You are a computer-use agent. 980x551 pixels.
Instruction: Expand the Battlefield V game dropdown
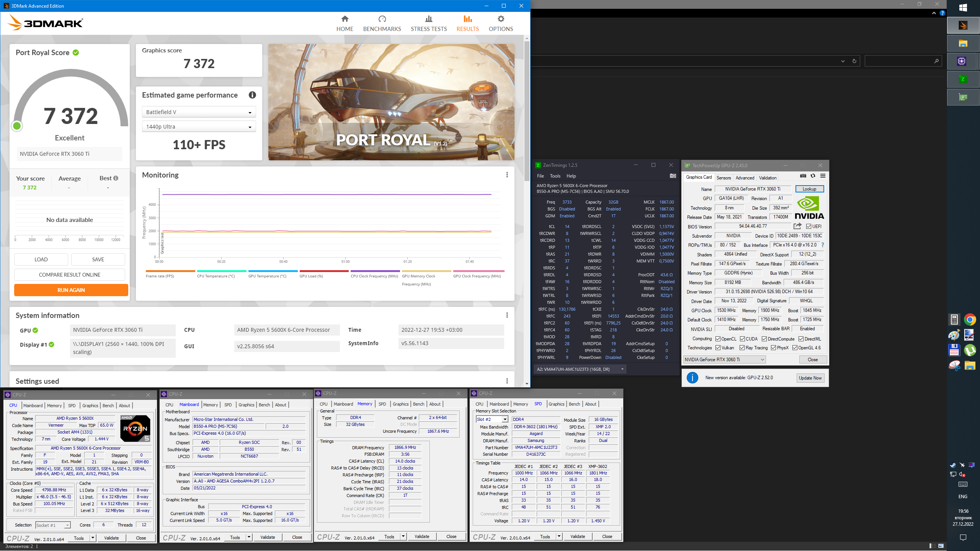(x=199, y=112)
